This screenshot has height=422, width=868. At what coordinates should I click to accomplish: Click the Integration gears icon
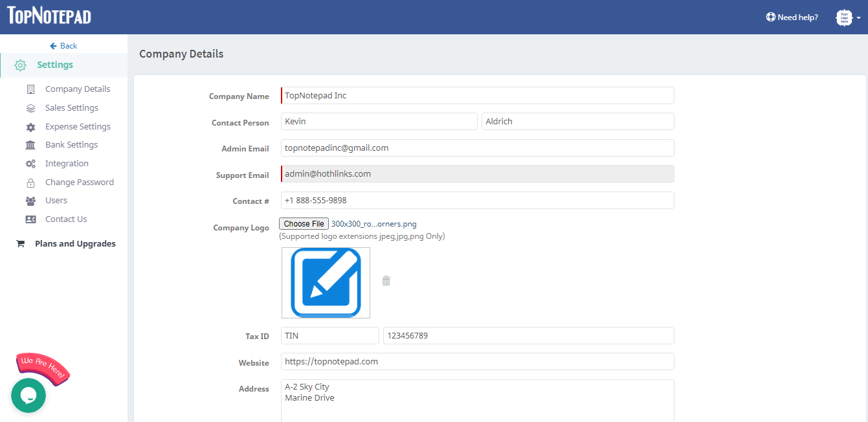(30, 164)
